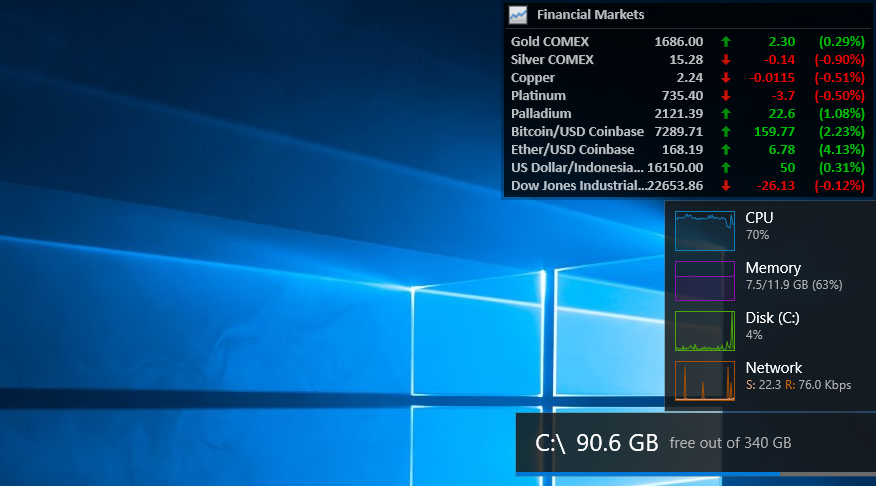Open the CPU usage graph thumbnail
The width and height of the screenshot is (876, 486).
[x=704, y=231]
